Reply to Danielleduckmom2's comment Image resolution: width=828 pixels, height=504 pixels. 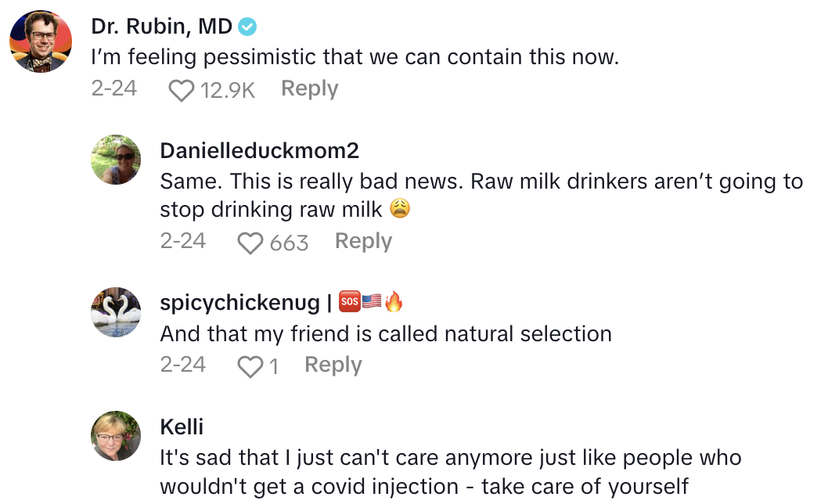pos(363,242)
